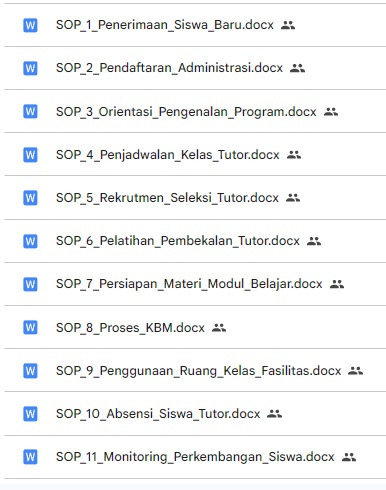Screen dimensions: 386x490
Task: Click shared-people icon on SOP_6_Pelatihan_Pembekalan_Tutor row
Action: (x=314, y=241)
